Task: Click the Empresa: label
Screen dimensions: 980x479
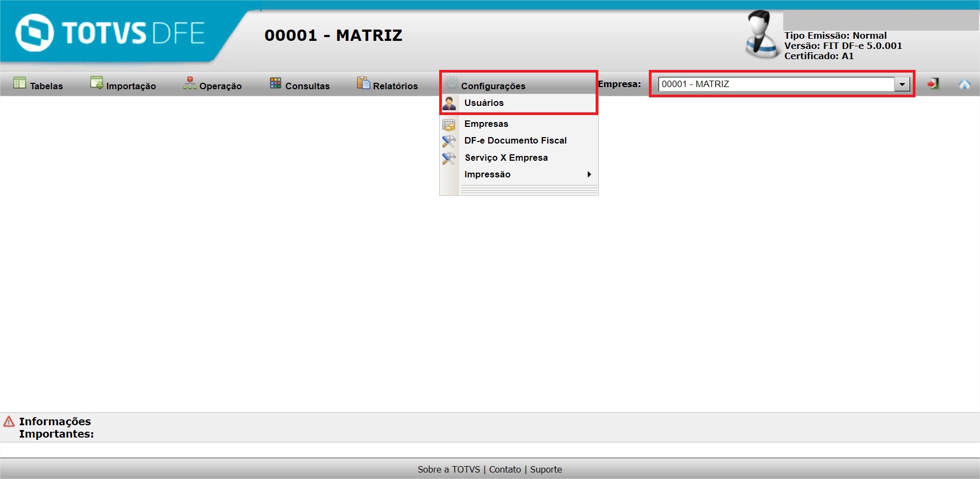Action: tap(619, 84)
